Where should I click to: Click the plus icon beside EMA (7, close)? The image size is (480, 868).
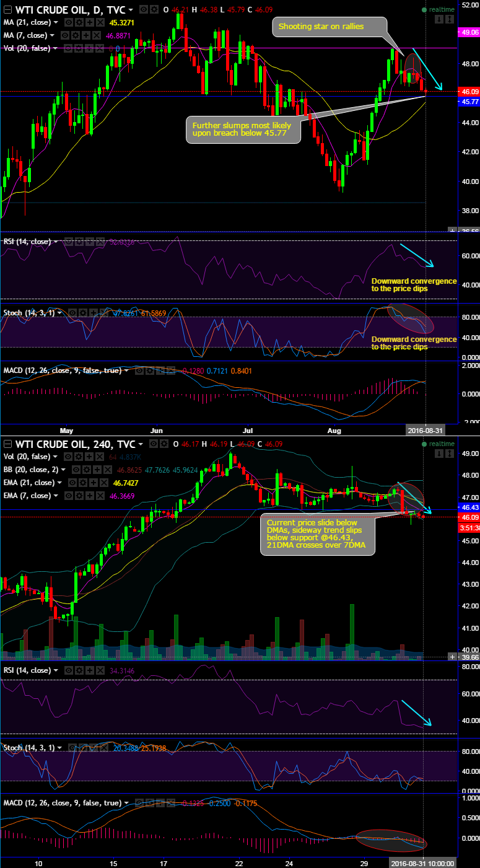(x=90, y=495)
